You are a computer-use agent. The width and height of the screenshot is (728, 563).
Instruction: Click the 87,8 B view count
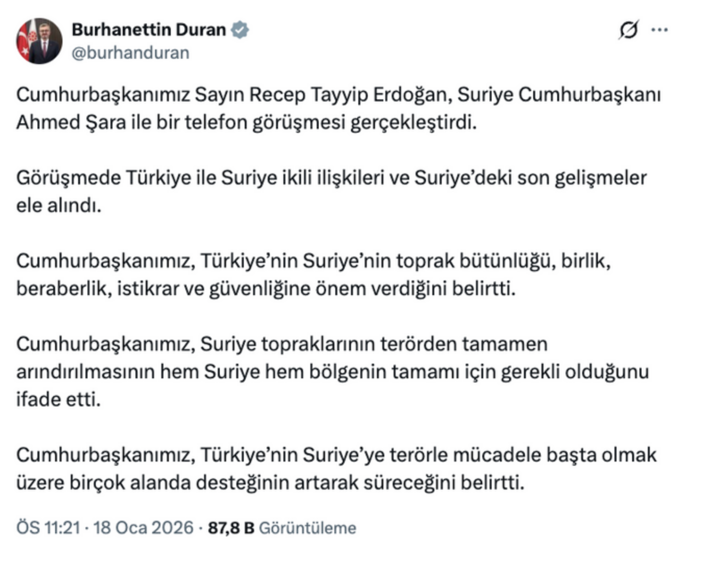231,528
